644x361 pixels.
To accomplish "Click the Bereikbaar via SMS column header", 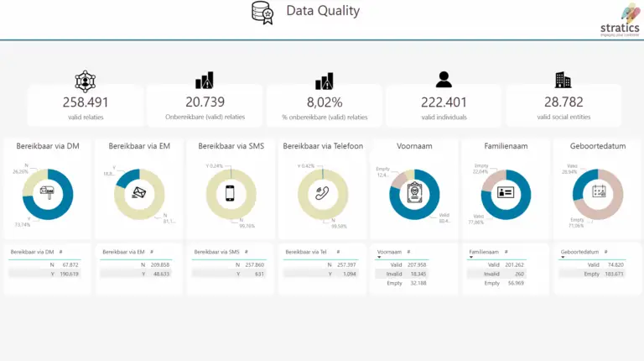I will (216, 252).
